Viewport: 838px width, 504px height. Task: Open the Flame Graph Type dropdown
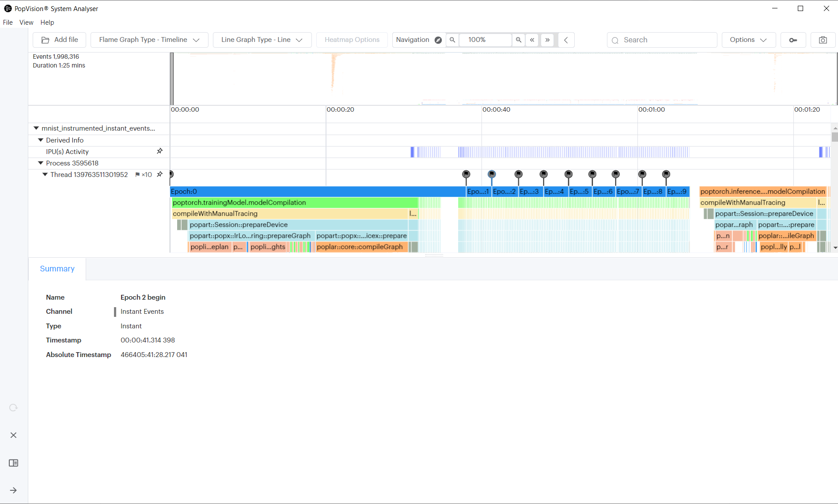tap(149, 40)
